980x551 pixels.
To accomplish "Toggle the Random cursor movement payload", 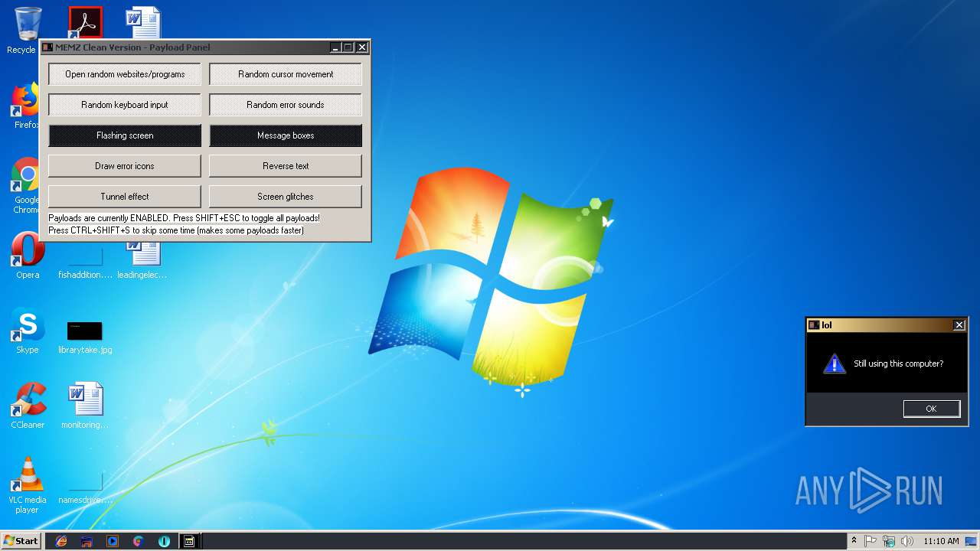I will click(x=286, y=74).
